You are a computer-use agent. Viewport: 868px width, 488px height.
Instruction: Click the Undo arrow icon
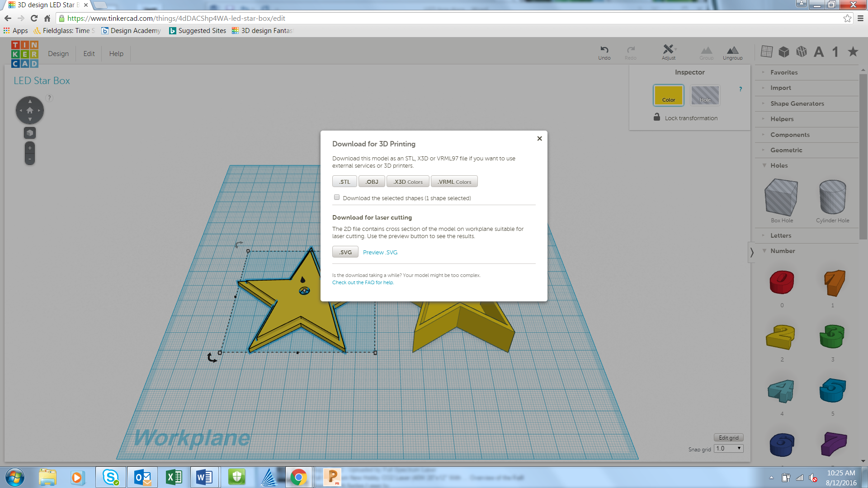[604, 49]
